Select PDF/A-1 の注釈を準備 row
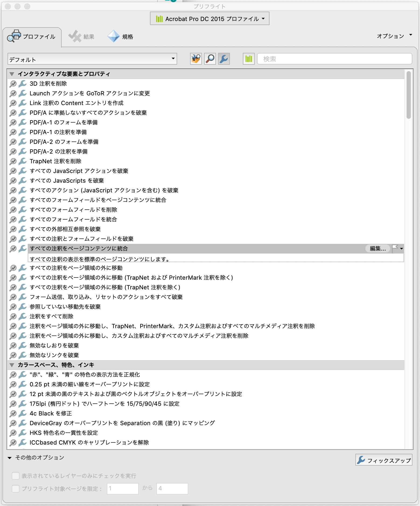Screen dimensions: 420x506 click(x=206, y=132)
